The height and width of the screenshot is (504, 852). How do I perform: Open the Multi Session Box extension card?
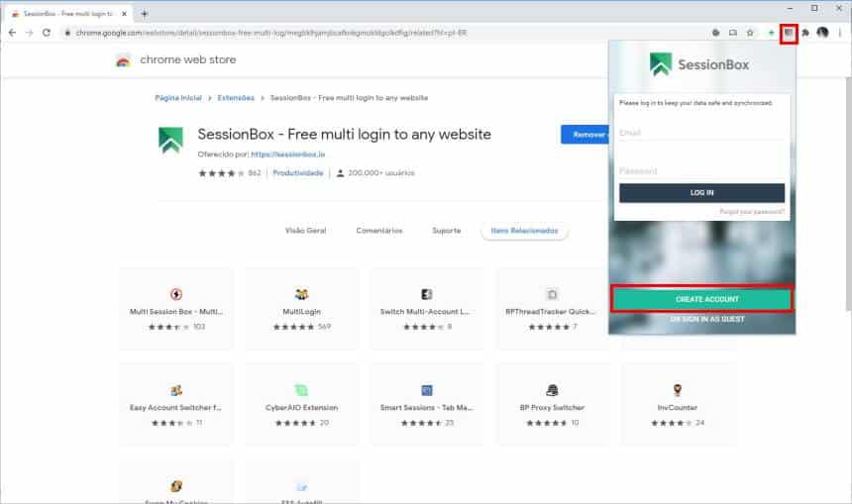tap(176, 309)
